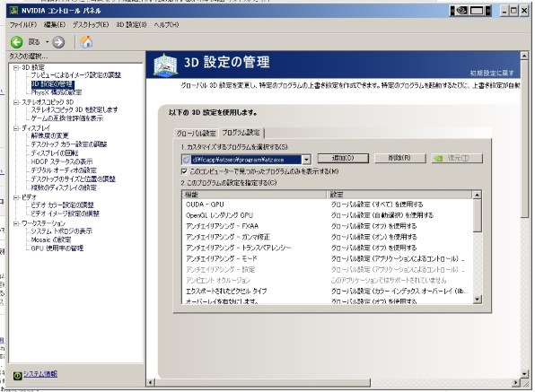Open the program selection dropdown
The image size is (535, 392).
(306, 160)
